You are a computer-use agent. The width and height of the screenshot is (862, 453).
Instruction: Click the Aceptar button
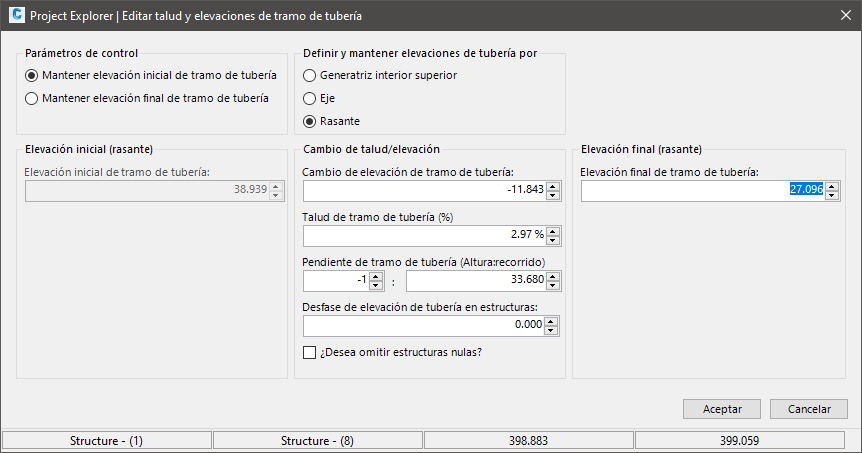[722, 409]
